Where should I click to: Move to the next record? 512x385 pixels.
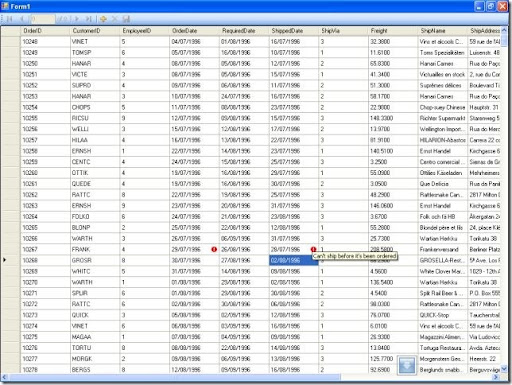[x=77, y=19]
